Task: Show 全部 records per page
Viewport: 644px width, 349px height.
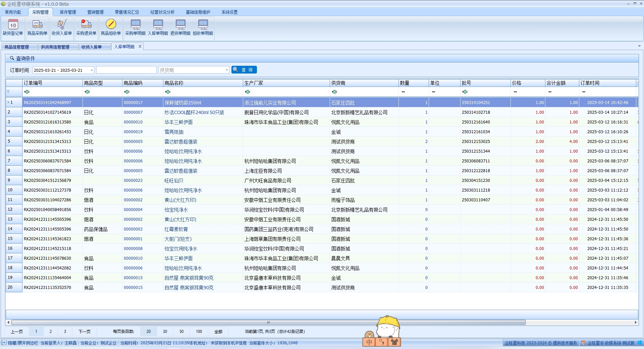Action: pos(218,332)
